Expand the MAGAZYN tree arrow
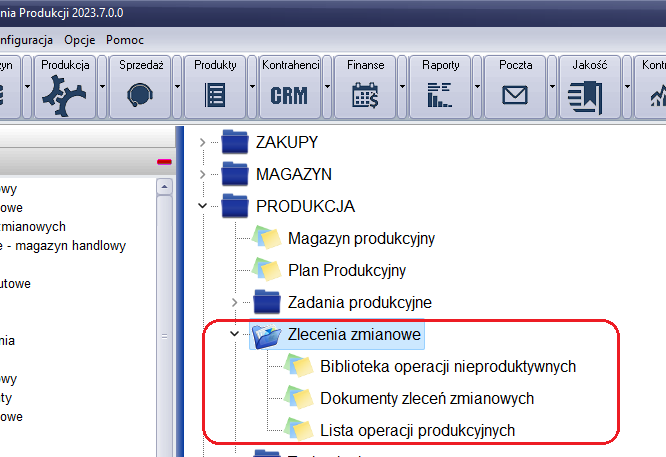Screen dimensions: 666x457 pos(202,175)
